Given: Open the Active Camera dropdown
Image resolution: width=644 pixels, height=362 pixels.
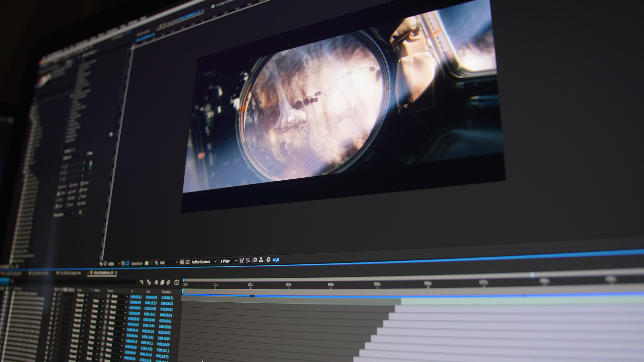Looking at the screenshot, I should [x=204, y=261].
